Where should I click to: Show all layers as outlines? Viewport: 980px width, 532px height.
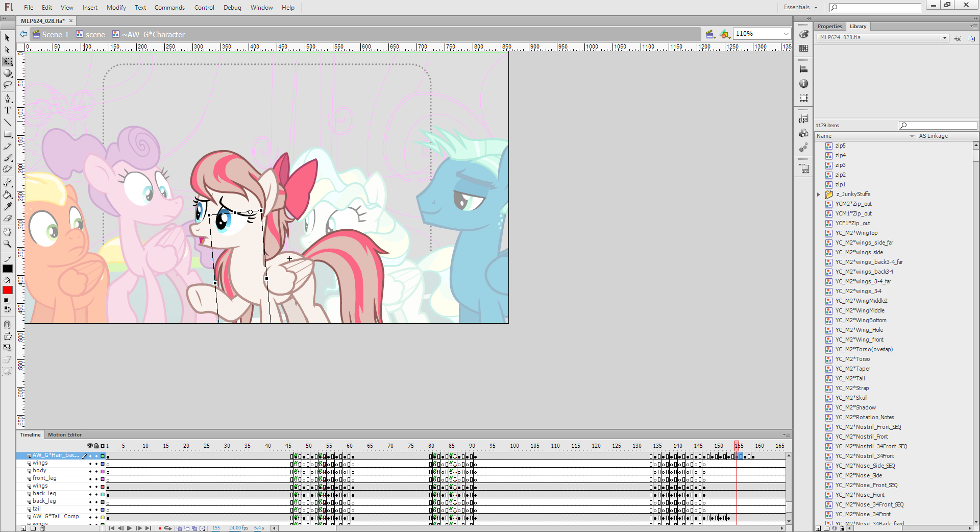coord(103,446)
